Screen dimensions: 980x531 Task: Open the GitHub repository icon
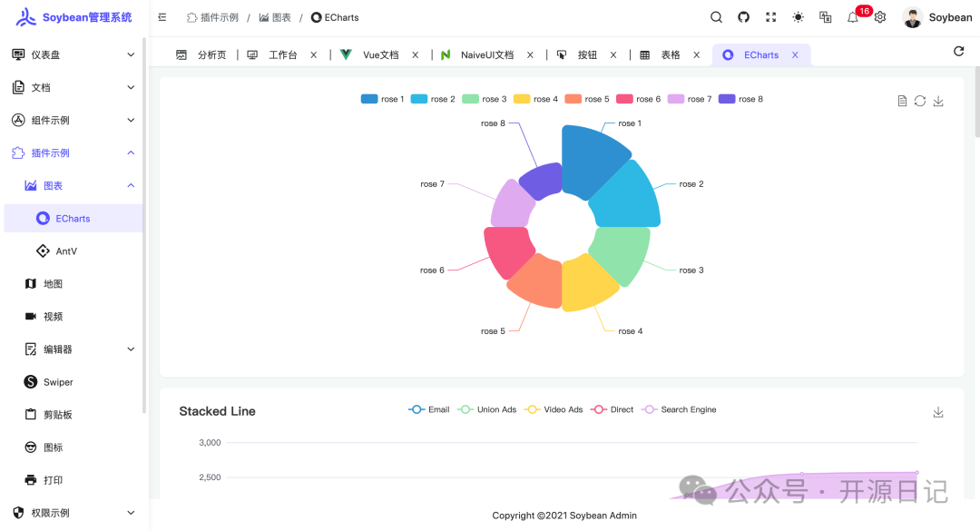tap(743, 17)
